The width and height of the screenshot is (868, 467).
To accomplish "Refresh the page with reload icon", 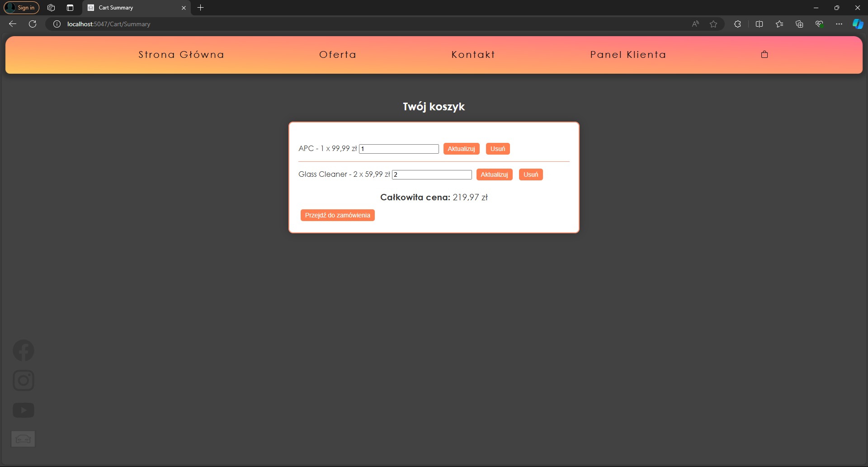I will pos(33,24).
